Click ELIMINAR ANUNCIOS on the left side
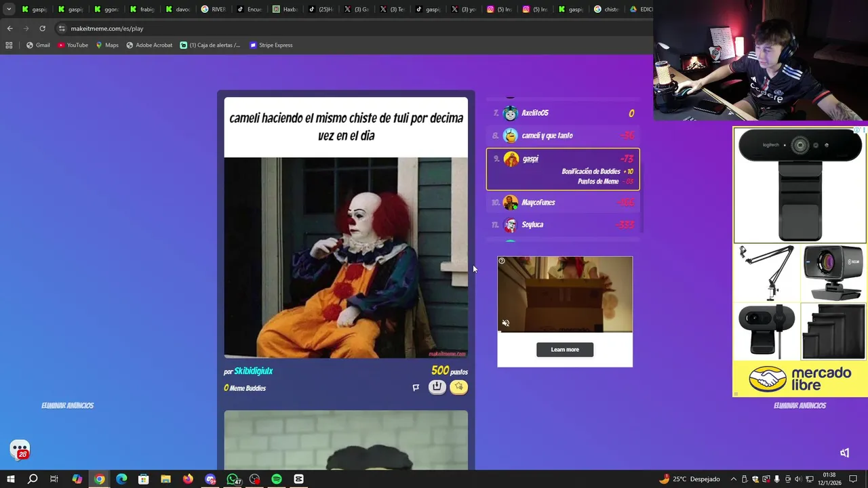Image resolution: width=868 pixels, height=488 pixels. 68,405
